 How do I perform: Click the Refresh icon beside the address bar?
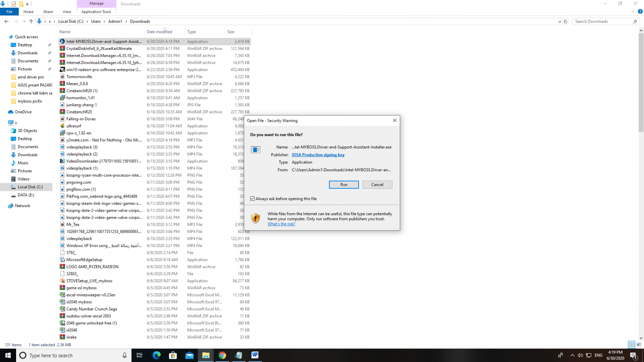click(x=566, y=21)
